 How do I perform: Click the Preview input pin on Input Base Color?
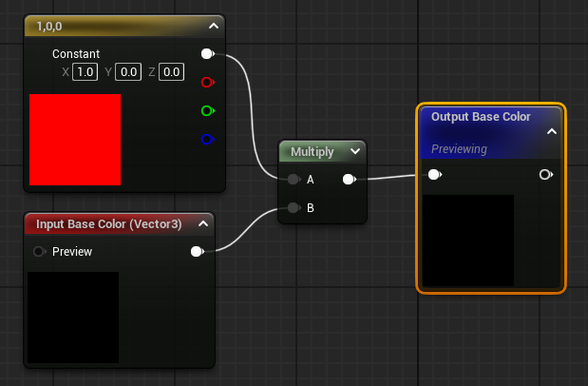coord(39,251)
